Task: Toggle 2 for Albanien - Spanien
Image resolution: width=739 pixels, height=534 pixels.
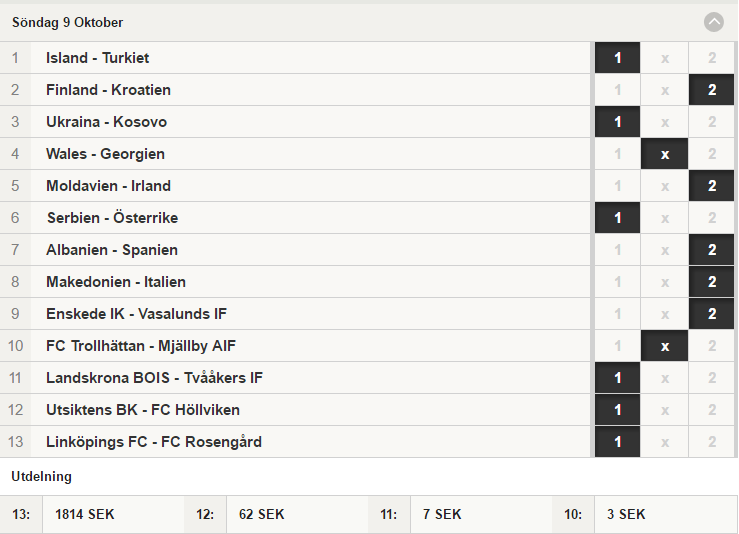Action: coord(712,250)
